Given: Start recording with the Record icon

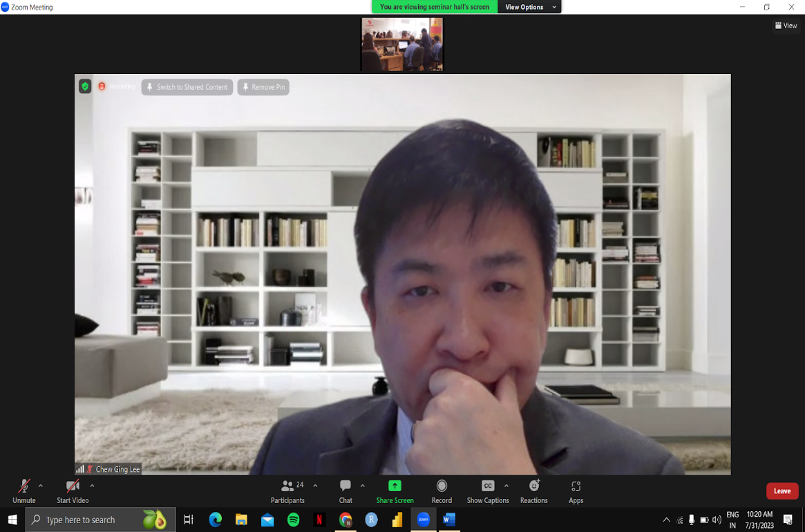Looking at the screenshot, I should pyautogui.click(x=442, y=486).
